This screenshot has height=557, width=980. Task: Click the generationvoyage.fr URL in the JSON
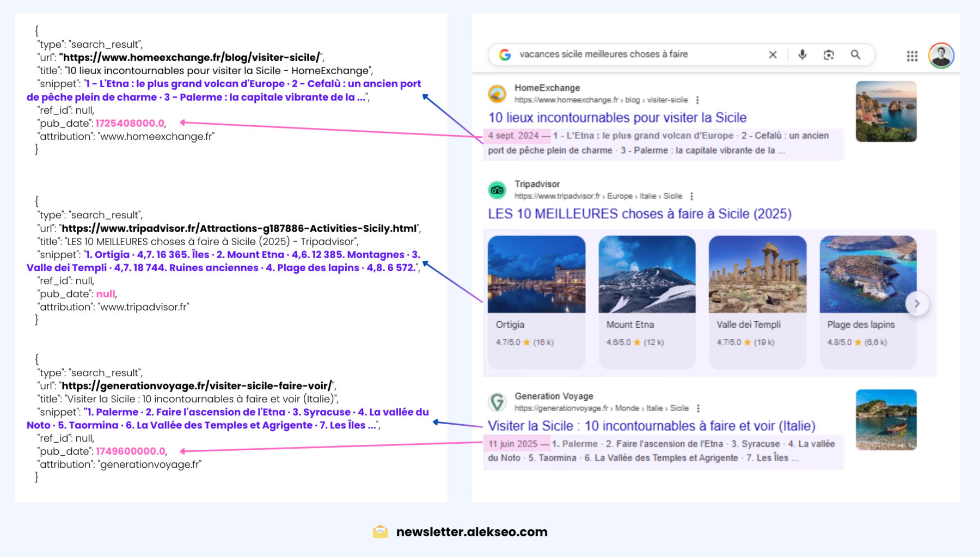(197, 385)
